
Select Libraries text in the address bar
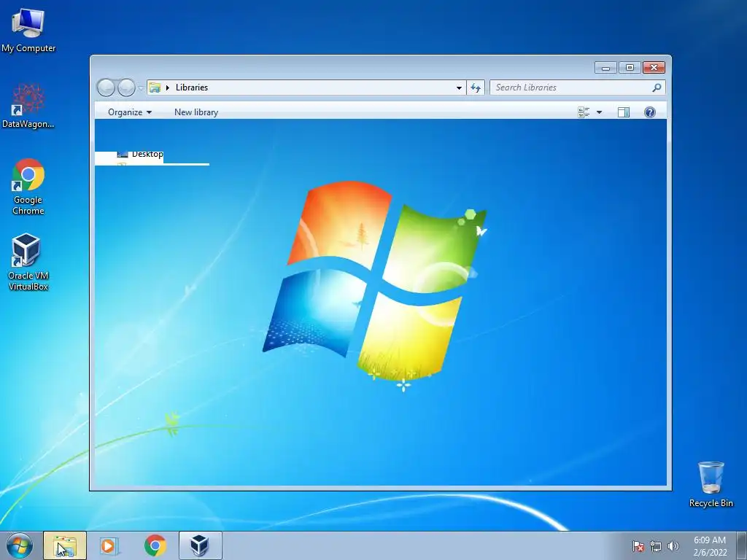(x=192, y=87)
